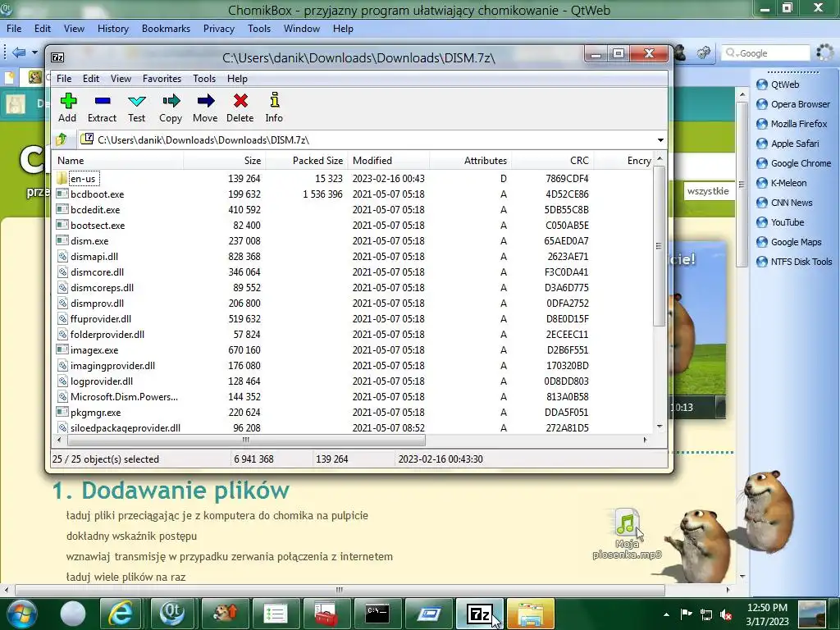
Task: Open the Google Chrome bookmark link
Action: click(x=794, y=163)
